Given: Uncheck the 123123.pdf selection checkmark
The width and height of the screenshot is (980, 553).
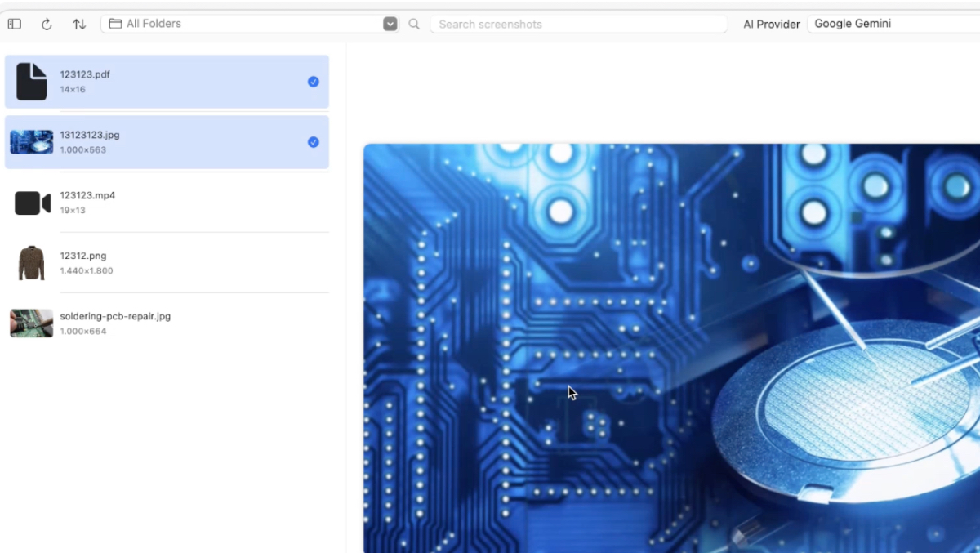Looking at the screenshot, I should (313, 82).
